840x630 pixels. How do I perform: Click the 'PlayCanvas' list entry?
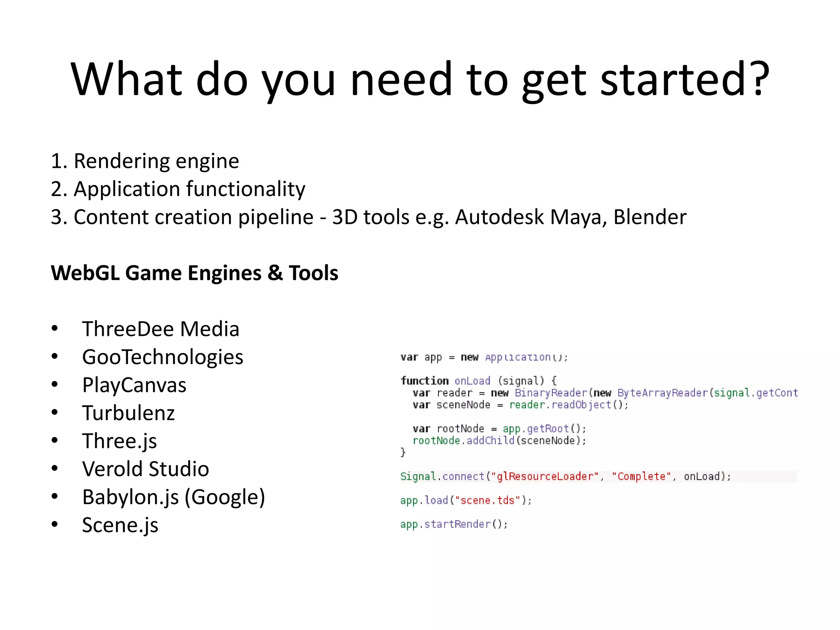134,385
